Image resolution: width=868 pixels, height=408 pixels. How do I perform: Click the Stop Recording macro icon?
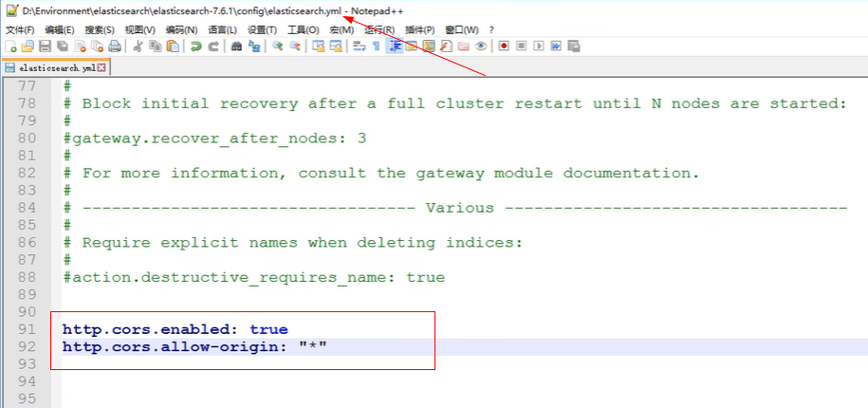(x=521, y=46)
